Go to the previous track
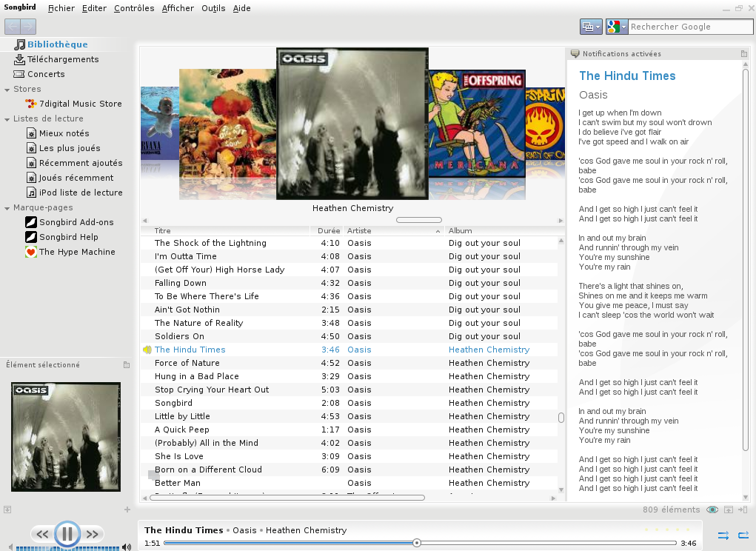 [x=42, y=534]
